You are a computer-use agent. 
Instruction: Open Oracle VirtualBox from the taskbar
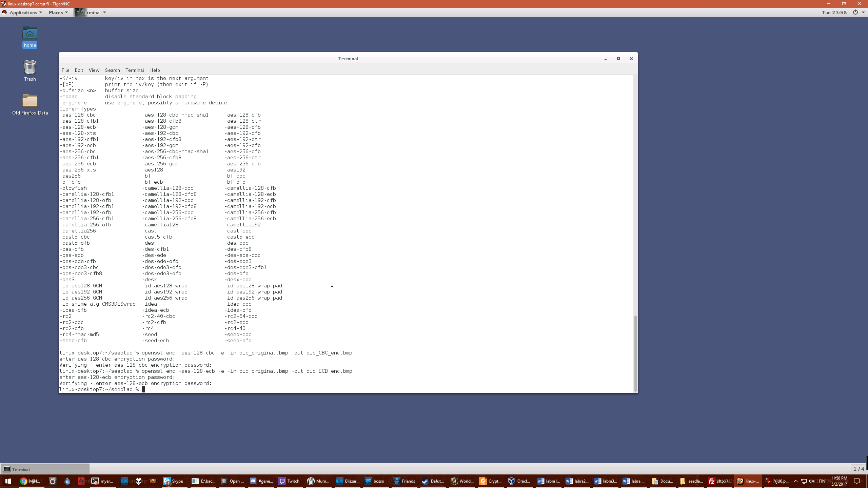pyautogui.click(x=519, y=481)
